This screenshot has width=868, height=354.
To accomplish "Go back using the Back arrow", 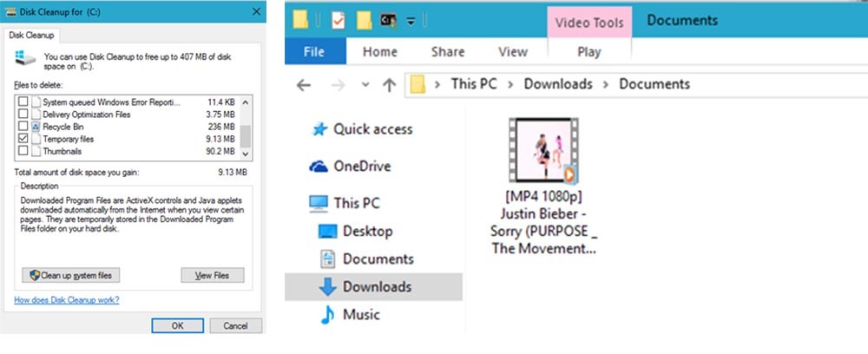I will click(x=303, y=85).
